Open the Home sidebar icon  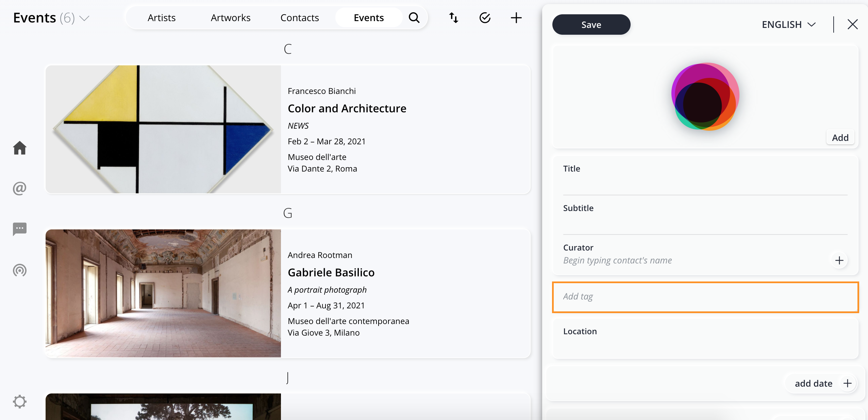(x=20, y=148)
